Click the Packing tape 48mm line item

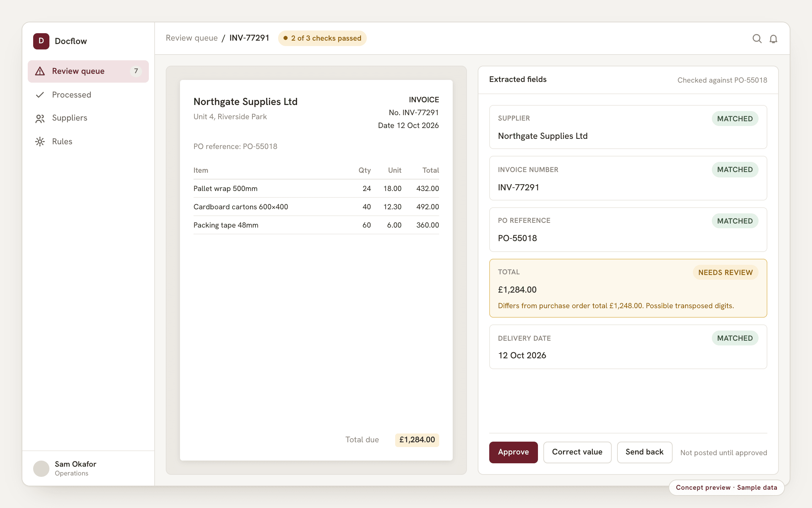[x=316, y=225]
